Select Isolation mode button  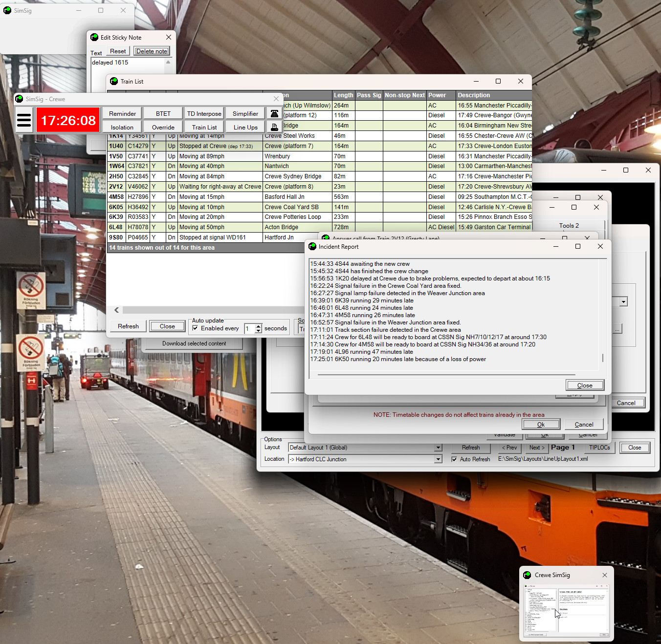coord(122,127)
